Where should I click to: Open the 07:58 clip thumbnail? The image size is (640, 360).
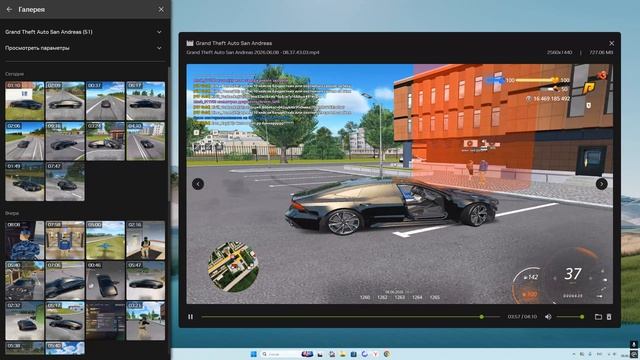[x=65, y=240]
